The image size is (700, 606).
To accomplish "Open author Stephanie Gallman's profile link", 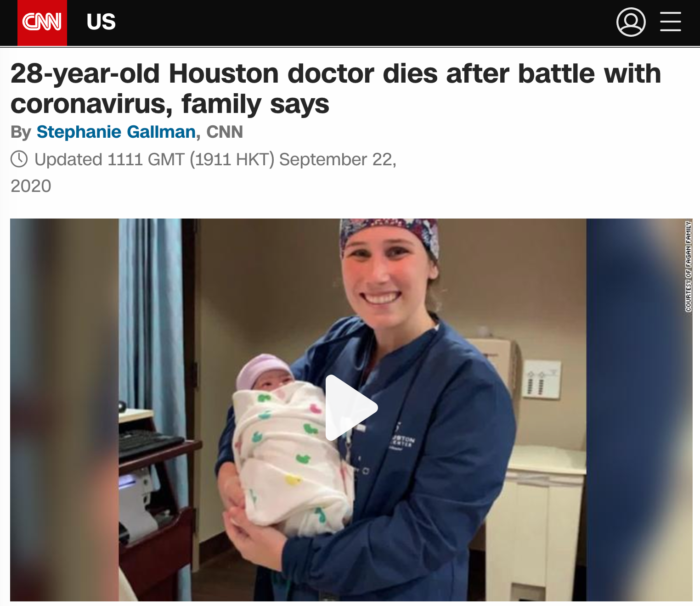I will [x=116, y=132].
